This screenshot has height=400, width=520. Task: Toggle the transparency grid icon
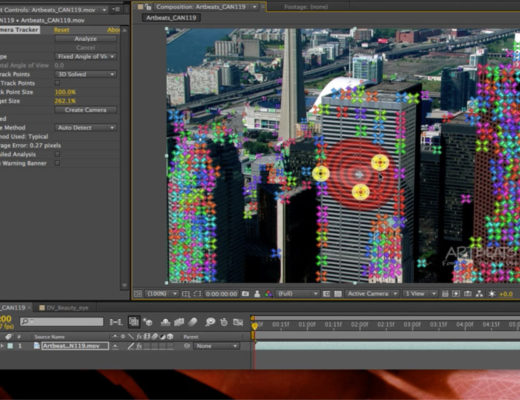pos(338,294)
